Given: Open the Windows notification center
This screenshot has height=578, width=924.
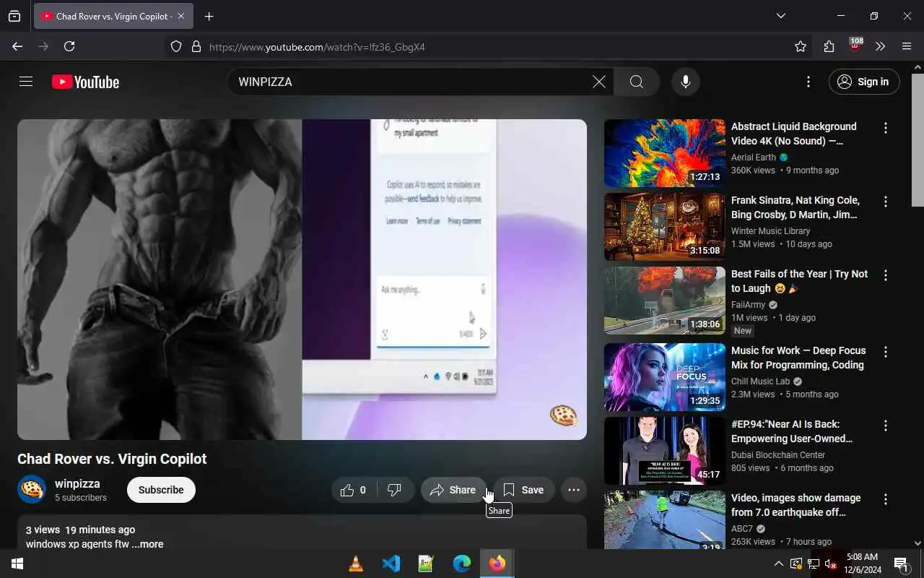Looking at the screenshot, I should [902, 564].
